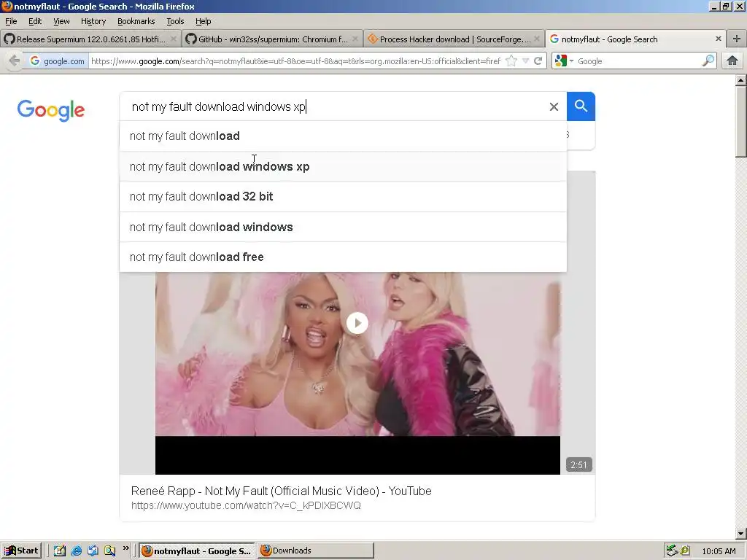The width and height of the screenshot is (747, 560).
Task: Click the google.com site identity button
Action: [57, 61]
